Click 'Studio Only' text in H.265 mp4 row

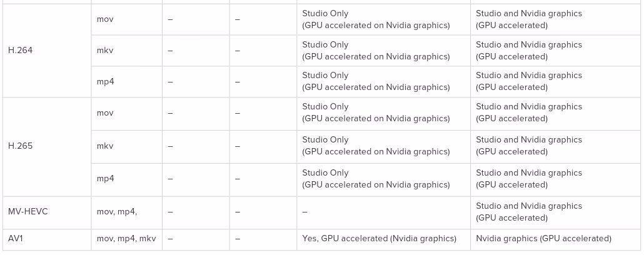coord(325,173)
